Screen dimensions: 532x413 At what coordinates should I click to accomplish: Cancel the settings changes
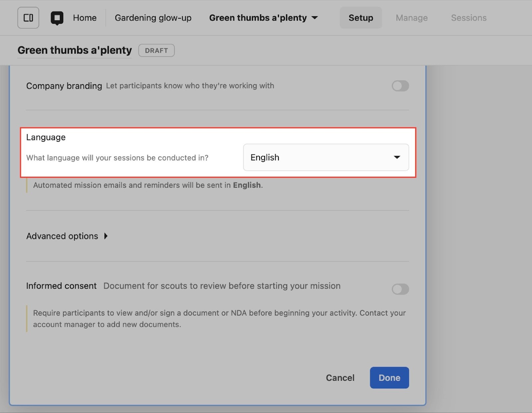click(x=340, y=378)
